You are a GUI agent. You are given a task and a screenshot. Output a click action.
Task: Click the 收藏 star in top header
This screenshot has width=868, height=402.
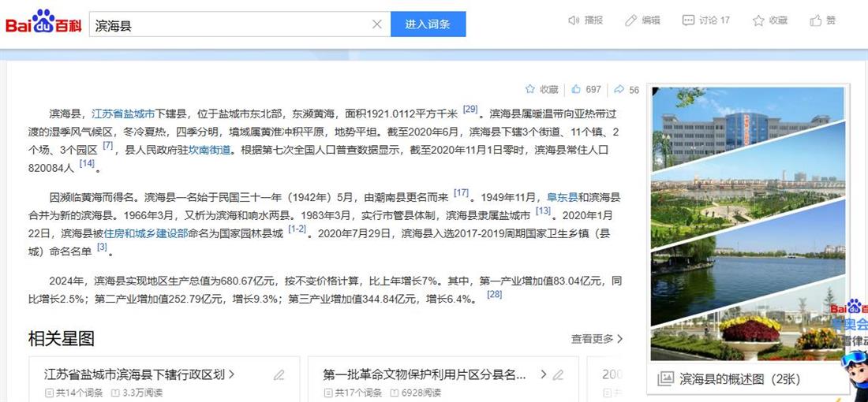point(758,20)
